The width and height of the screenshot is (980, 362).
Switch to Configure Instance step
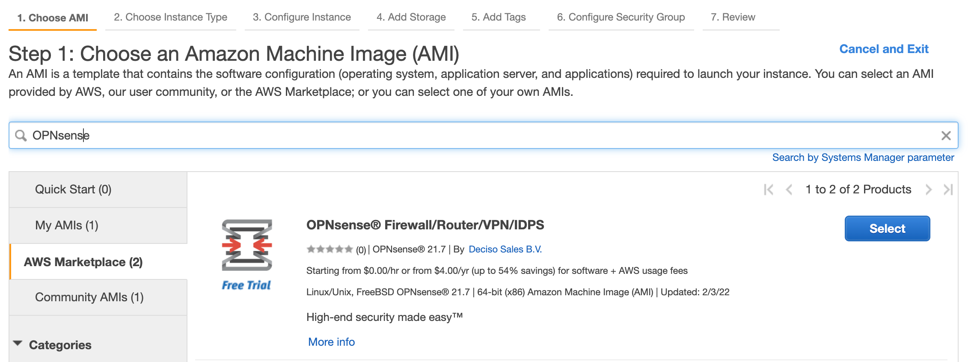coord(302,17)
